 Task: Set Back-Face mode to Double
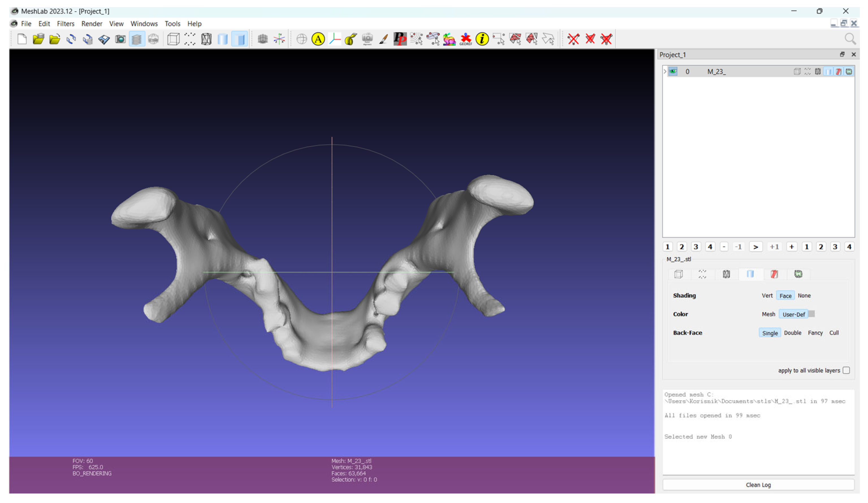792,333
